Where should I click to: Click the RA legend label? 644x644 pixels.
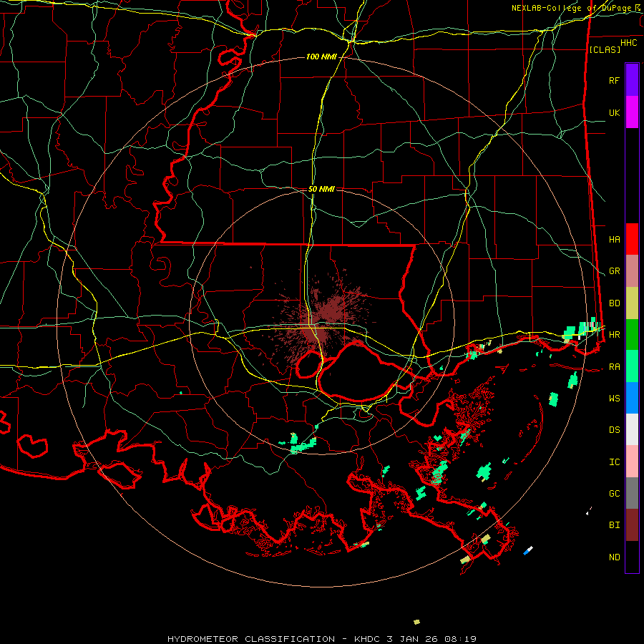614,367
